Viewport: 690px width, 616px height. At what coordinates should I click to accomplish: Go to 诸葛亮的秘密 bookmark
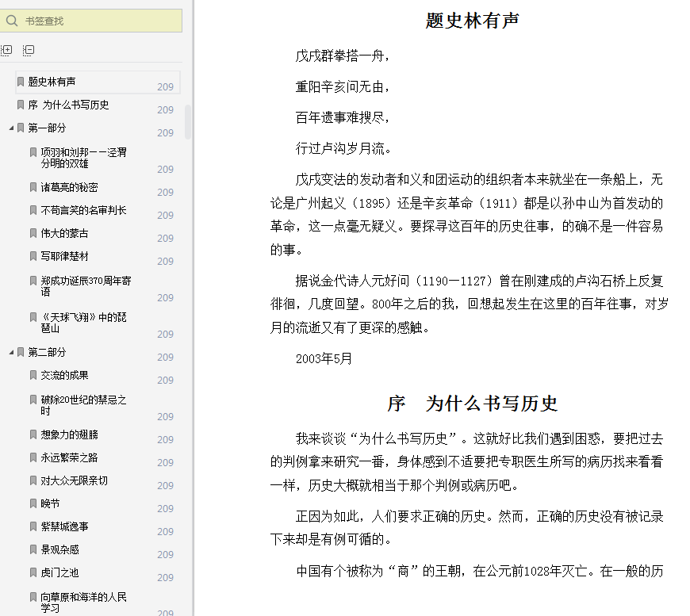(x=69, y=187)
